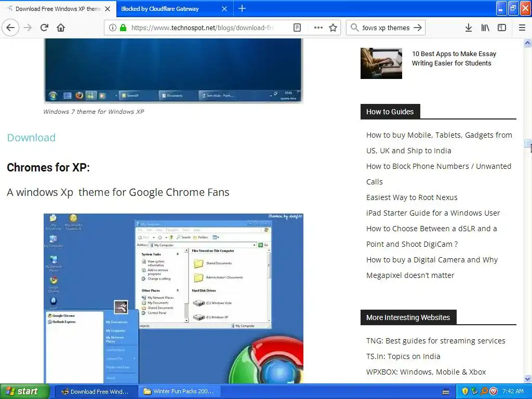Viewport: 532px width, 399px height.
Task: Open the downloads panel
Action: [469, 28]
